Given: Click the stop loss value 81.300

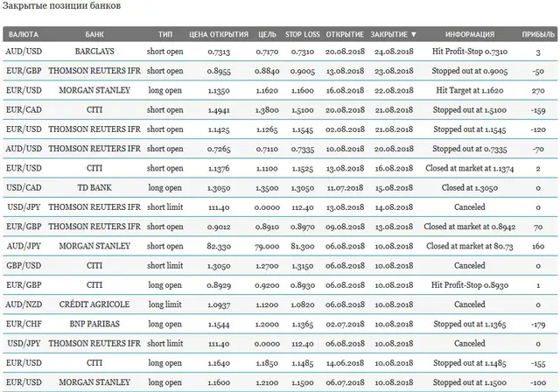Looking at the screenshot, I should coord(303,247).
